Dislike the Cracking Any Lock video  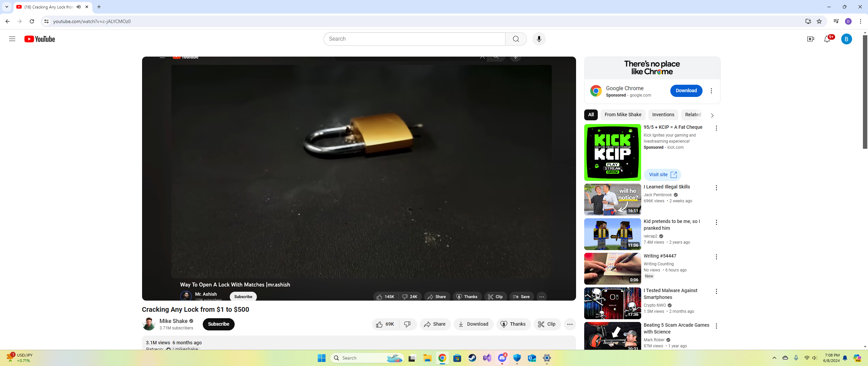coord(408,324)
